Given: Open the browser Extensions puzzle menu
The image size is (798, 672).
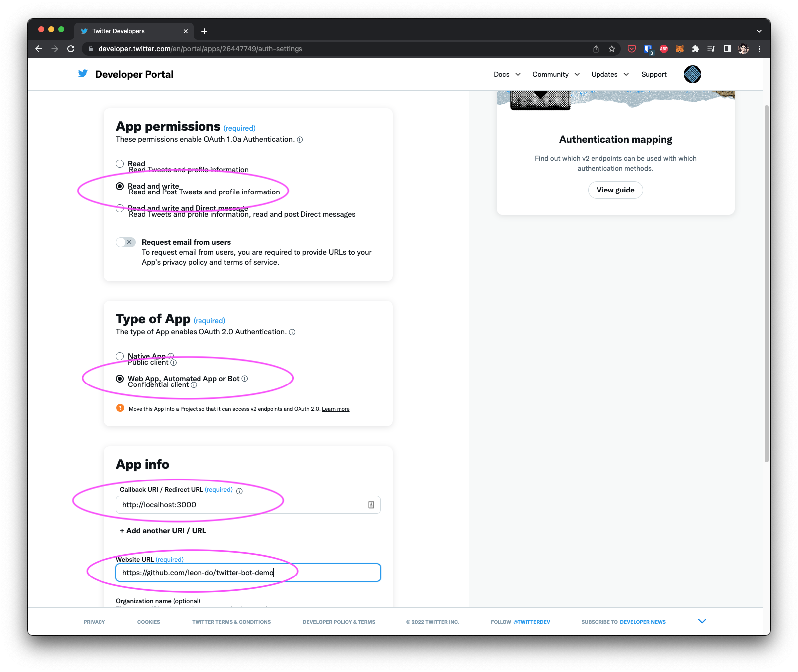Looking at the screenshot, I should [x=695, y=49].
